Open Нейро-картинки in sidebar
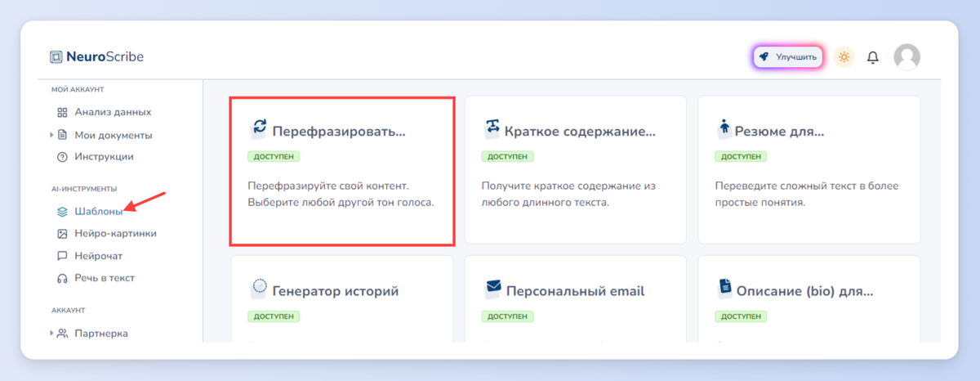Image resolution: width=980 pixels, height=381 pixels. [x=115, y=233]
